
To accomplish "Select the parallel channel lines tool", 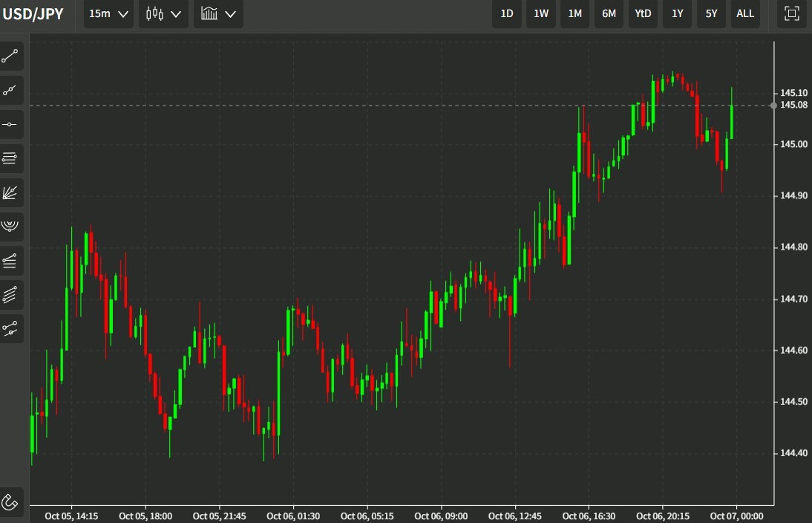I will (10, 294).
